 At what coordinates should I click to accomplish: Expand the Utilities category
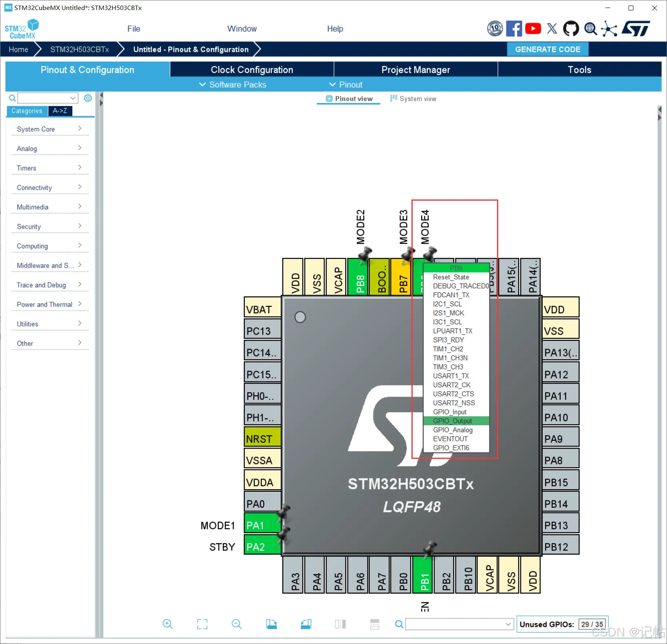(50, 324)
